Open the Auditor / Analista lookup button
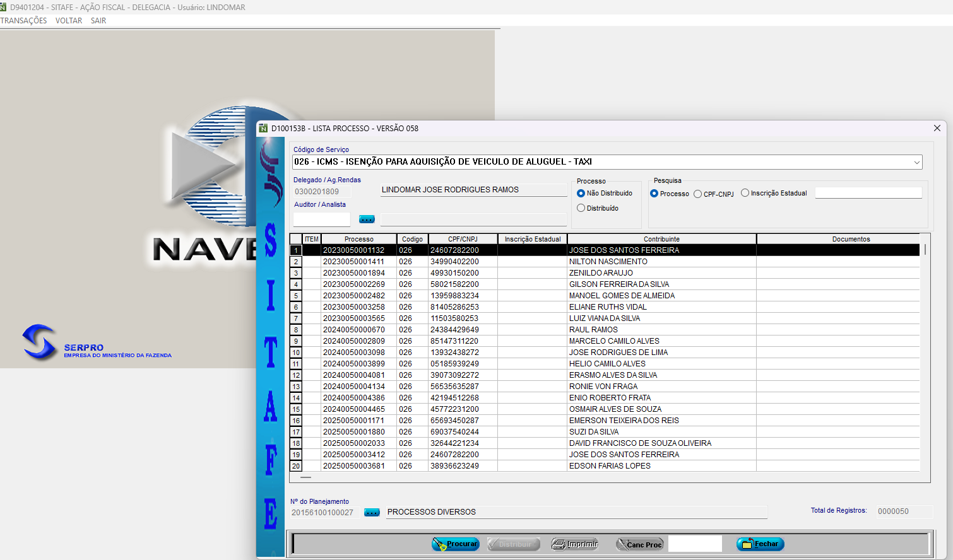The height and width of the screenshot is (560, 953). tap(367, 219)
